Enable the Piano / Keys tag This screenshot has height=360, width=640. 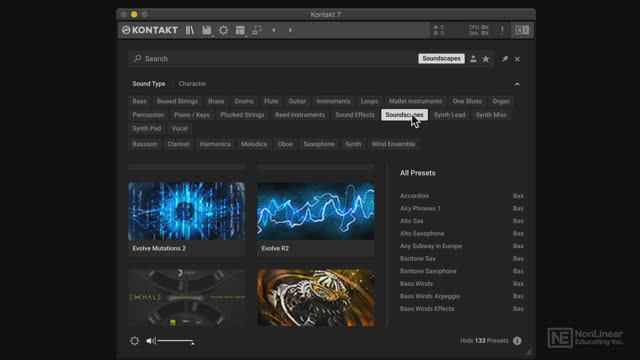click(x=192, y=115)
